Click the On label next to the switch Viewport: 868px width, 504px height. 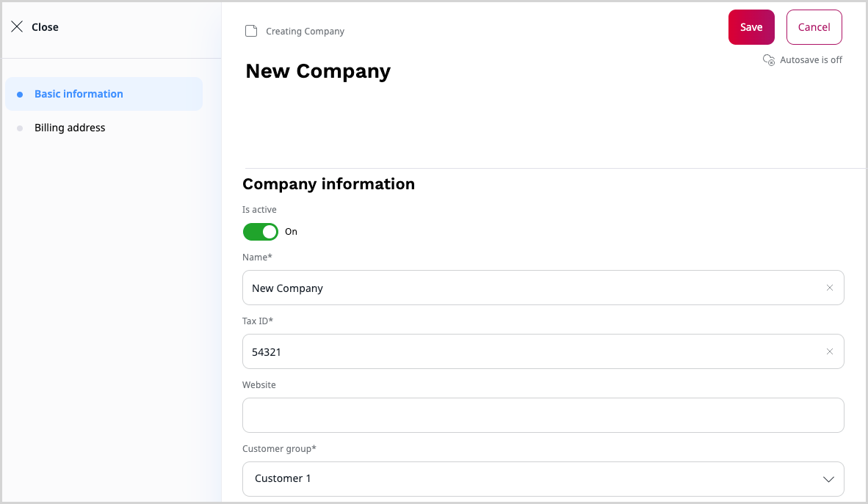coord(291,232)
